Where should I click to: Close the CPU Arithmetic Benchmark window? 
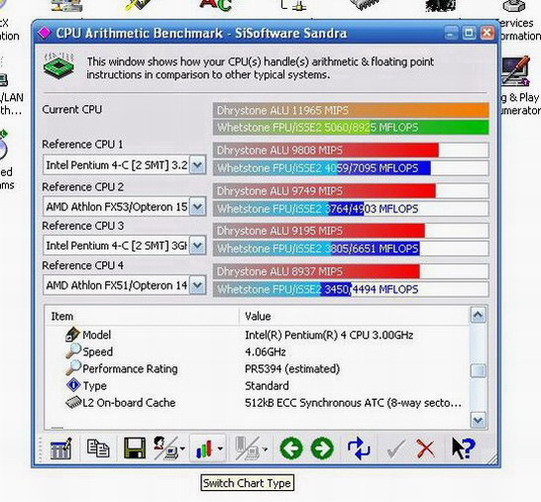coord(487,33)
